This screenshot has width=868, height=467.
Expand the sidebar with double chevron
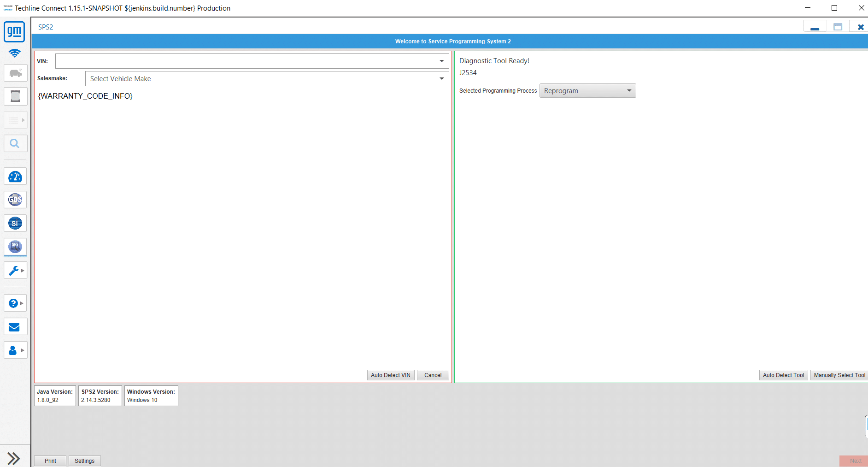click(14, 458)
